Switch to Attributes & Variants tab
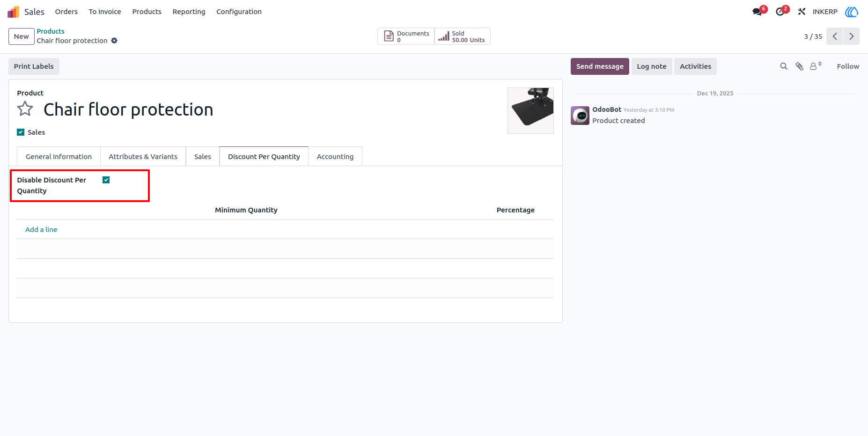 tap(143, 157)
